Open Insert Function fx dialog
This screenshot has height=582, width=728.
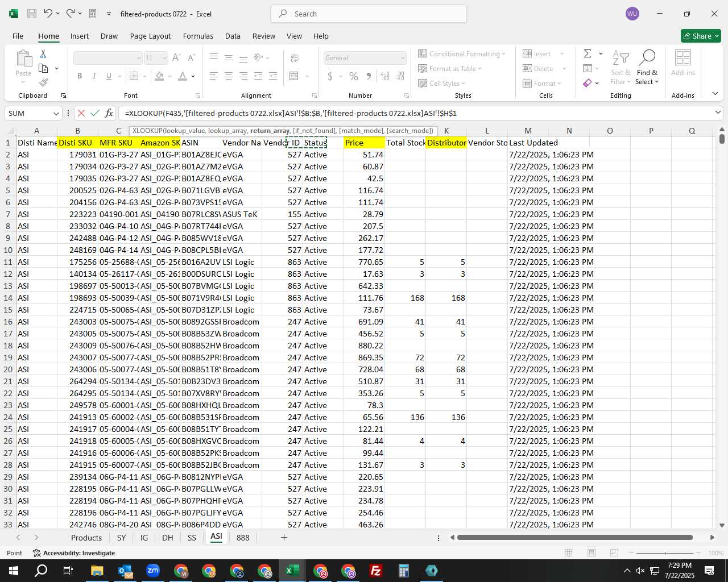click(x=109, y=113)
